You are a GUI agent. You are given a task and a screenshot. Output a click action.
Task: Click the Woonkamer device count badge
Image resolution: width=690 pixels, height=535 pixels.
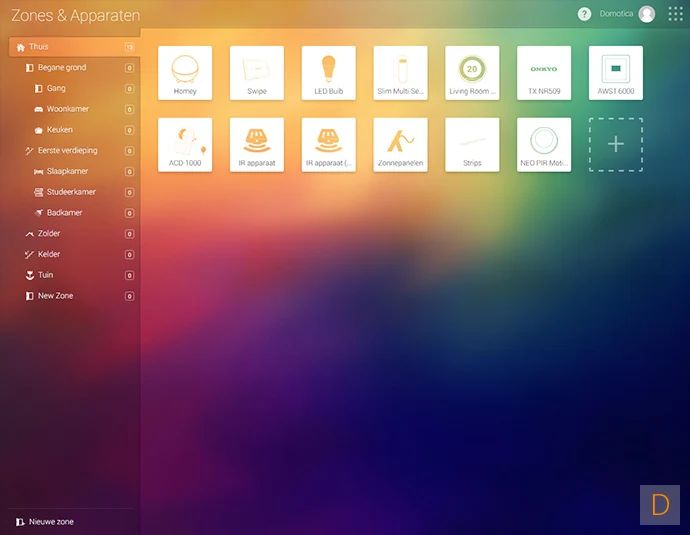[x=129, y=109]
